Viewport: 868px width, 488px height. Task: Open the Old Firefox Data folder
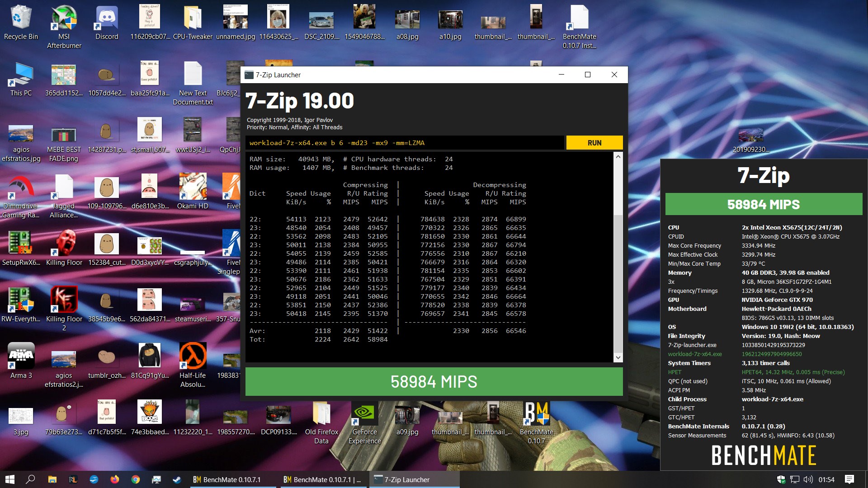[x=321, y=423]
